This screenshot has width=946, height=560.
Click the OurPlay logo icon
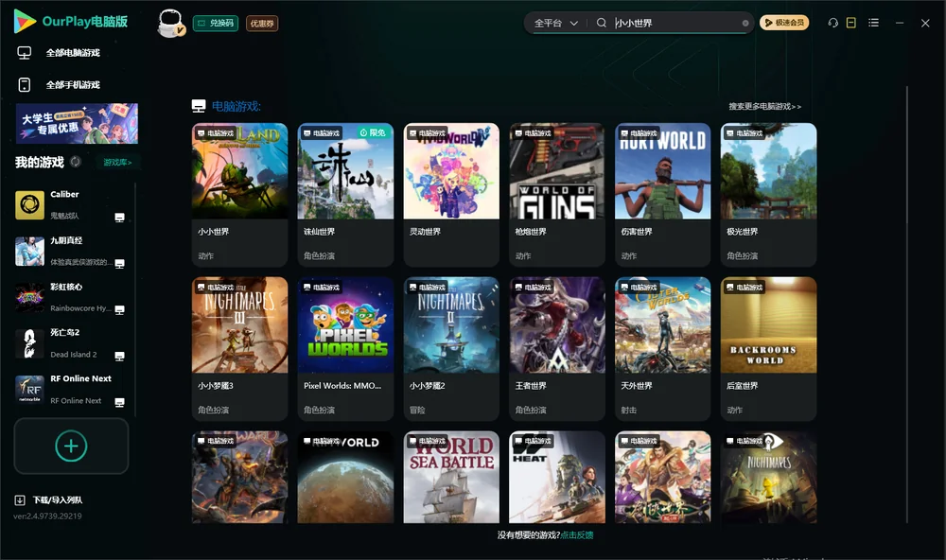25,22
